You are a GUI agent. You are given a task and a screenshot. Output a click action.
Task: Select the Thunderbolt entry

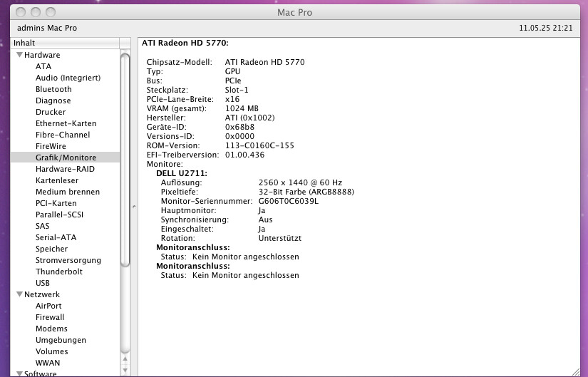coord(59,272)
